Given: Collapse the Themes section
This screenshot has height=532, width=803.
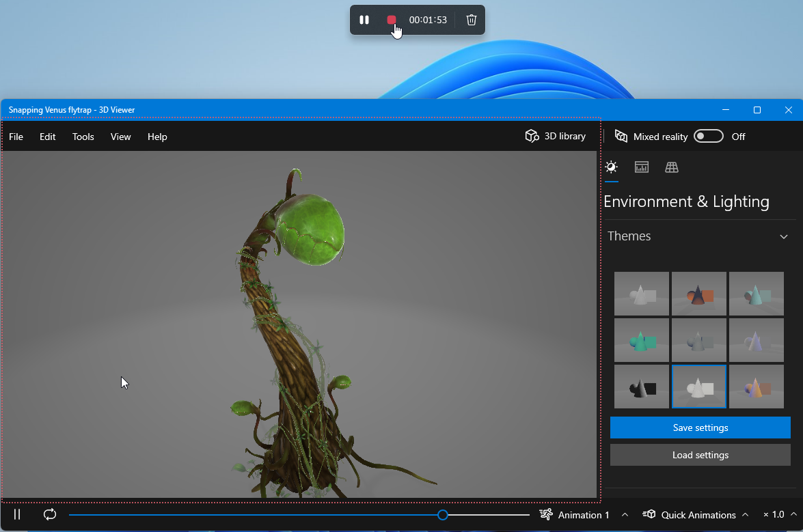Looking at the screenshot, I should (783, 236).
